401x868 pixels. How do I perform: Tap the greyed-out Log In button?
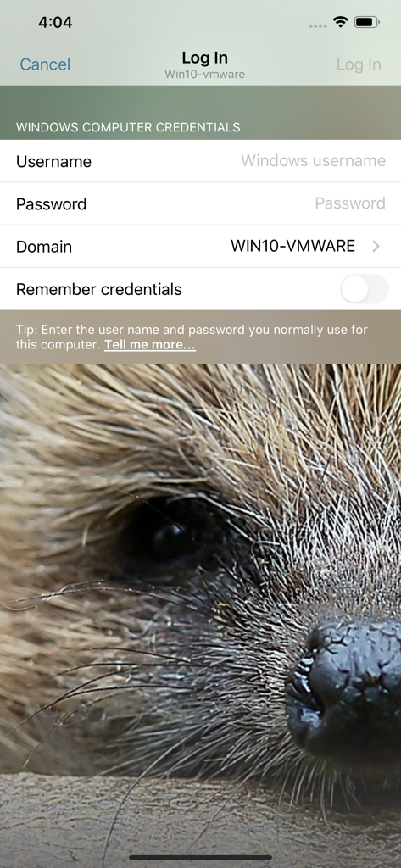359,64
